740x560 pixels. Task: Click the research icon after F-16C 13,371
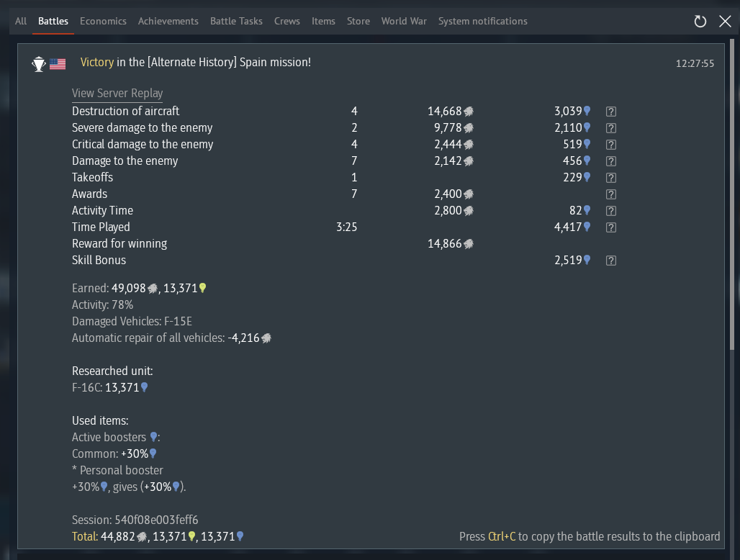click(x=145, y=387)
